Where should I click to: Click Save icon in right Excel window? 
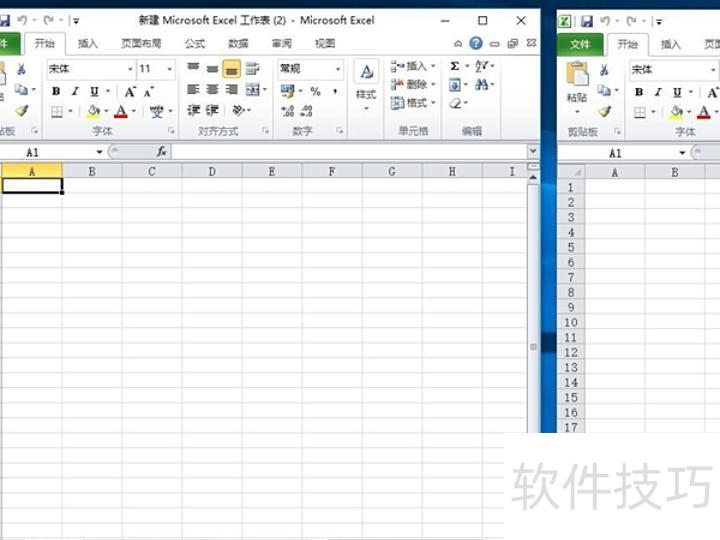[586, 21]
